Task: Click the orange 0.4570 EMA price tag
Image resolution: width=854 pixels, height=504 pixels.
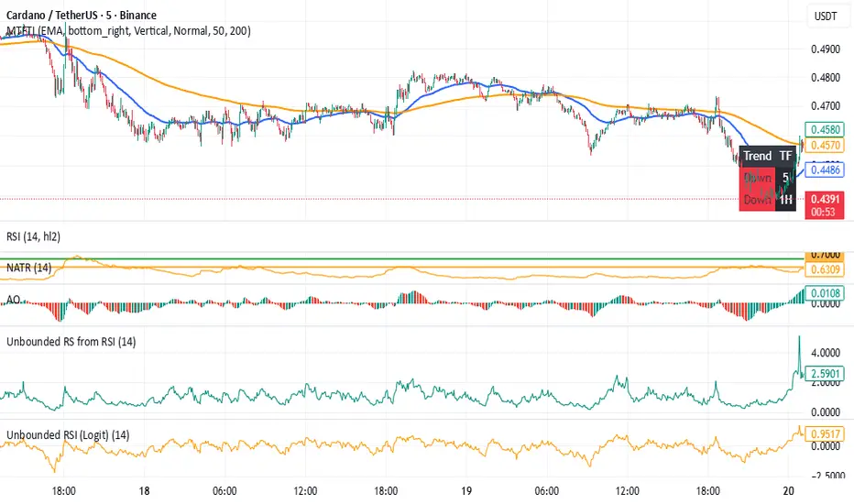Action: 822,145
